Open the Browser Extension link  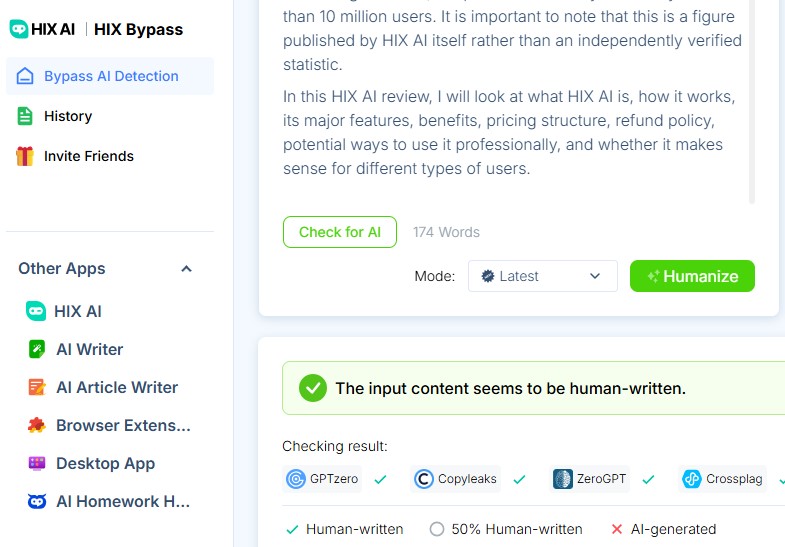(123, 425)
